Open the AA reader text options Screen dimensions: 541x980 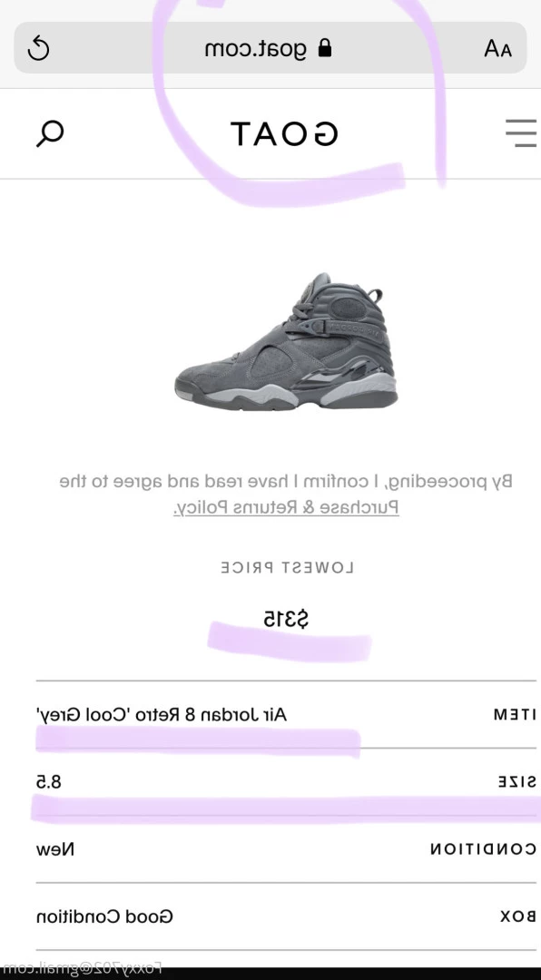point(497,49)
